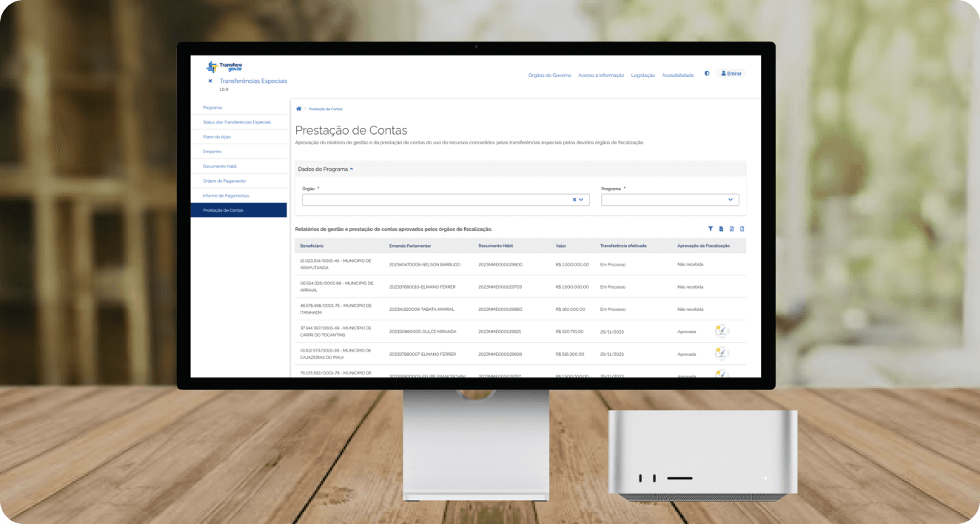Click the R$ 1.000.000,00 value cell

click(x=572, y=264)
